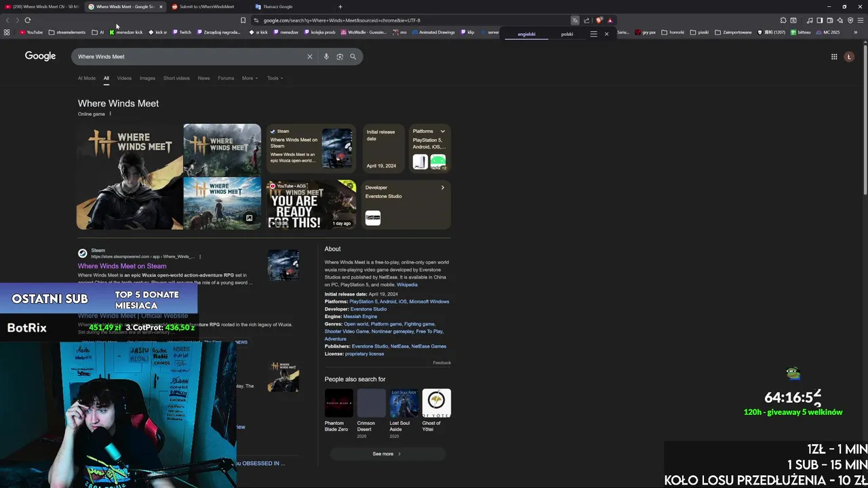The height and width of the screenshot is (488, 868).
Task: Click the Google logo
Action: (40, 56)
